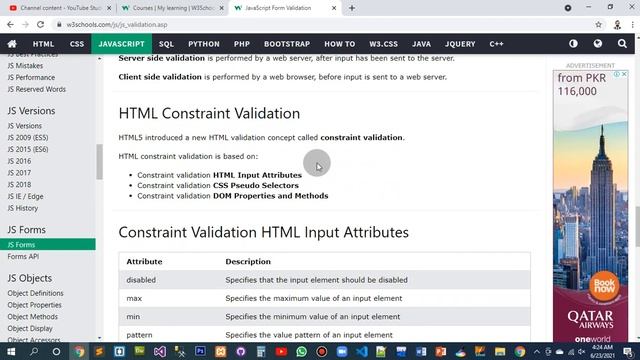Close the Channel content YouTube Studio tab

tap(109, 8)
